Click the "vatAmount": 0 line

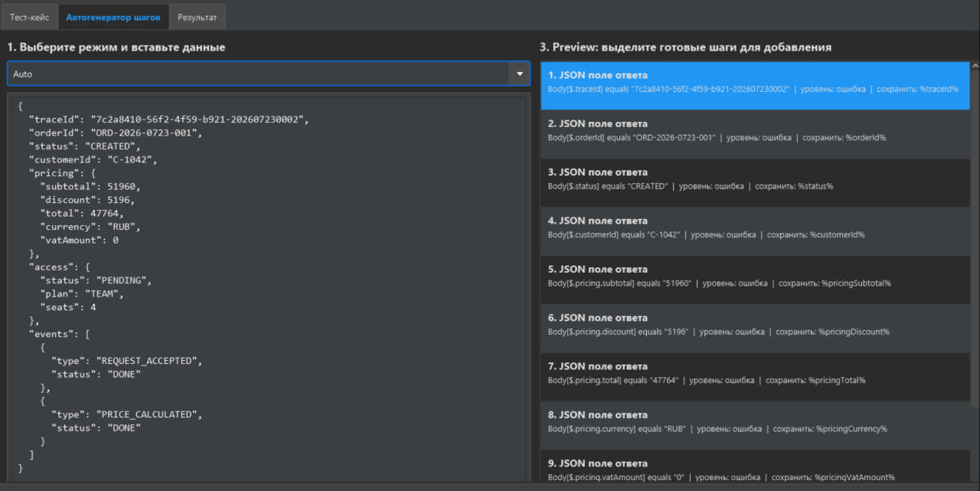pos(79,240)
